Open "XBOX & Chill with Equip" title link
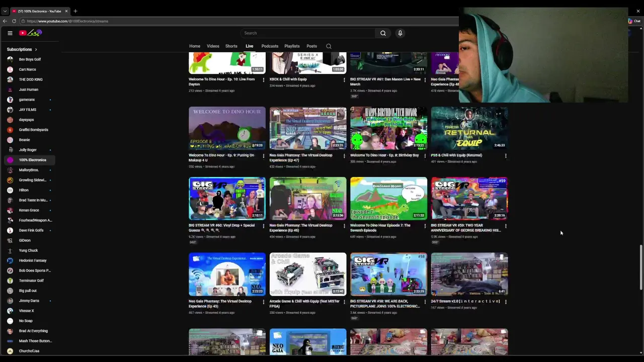Viewport: 644px width, 362px height. 288,79
